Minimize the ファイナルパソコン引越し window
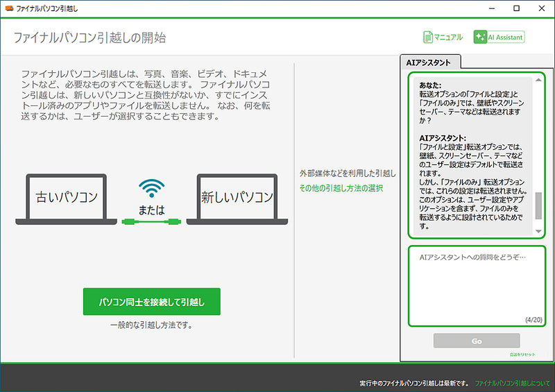 492,8
